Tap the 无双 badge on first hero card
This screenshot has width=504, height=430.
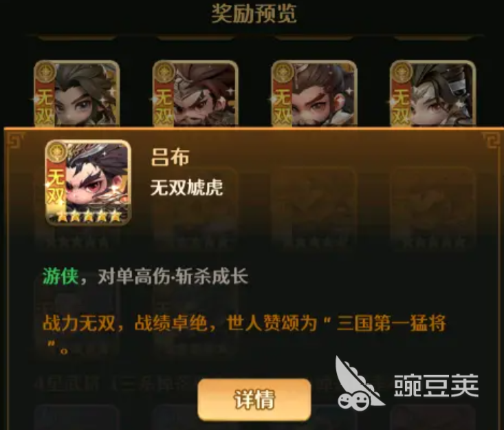pyautogui.click(x=45, y=106)
